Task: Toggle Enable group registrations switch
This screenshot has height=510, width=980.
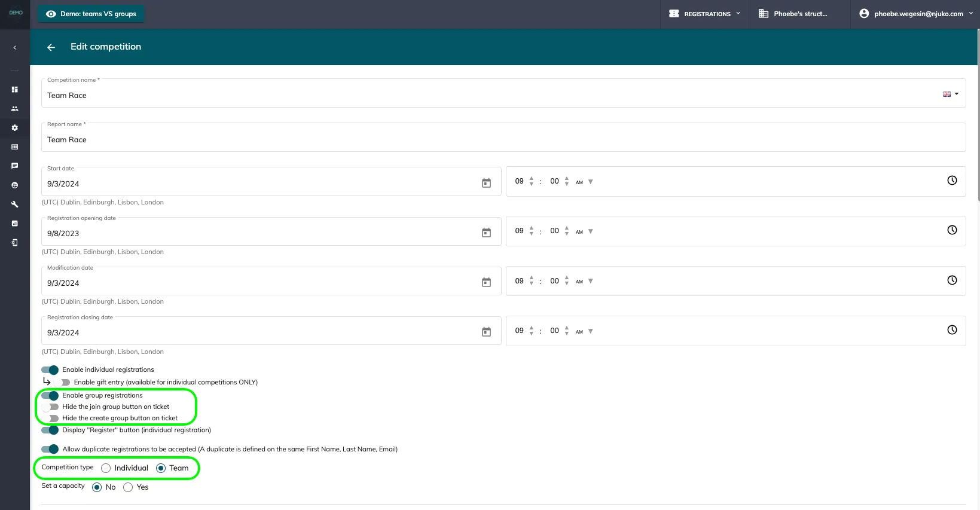Action: coord(50,396)
